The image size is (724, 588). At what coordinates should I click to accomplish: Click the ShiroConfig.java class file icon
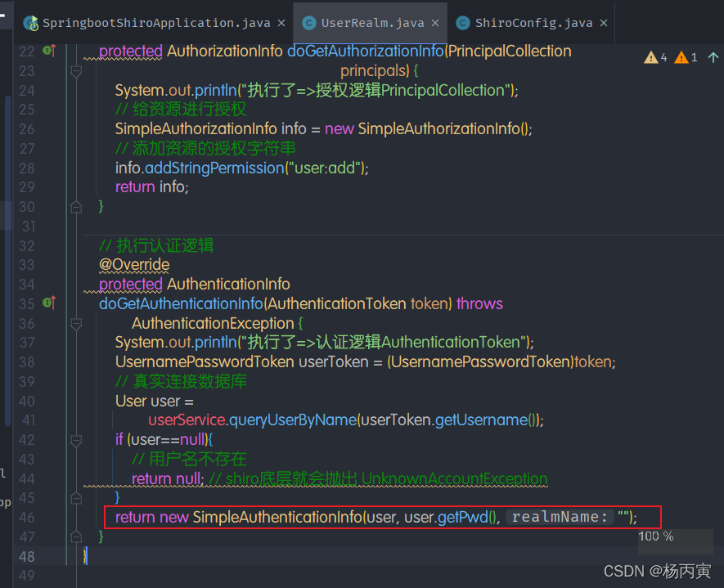click(463, 23)
